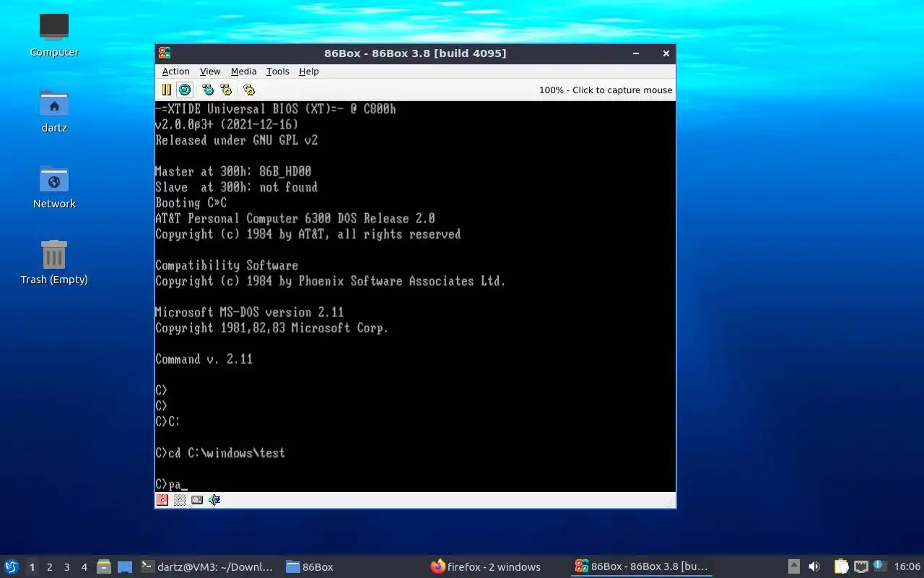This screenshot has height=578, width=924.
Task: Switch to '86Box - 86Box 3.8' taskbar entry
Action: point(641,567)
